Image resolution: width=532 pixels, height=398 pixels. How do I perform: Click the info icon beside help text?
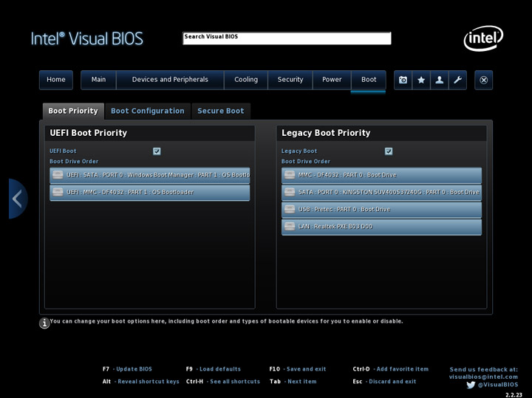point(44,323)
